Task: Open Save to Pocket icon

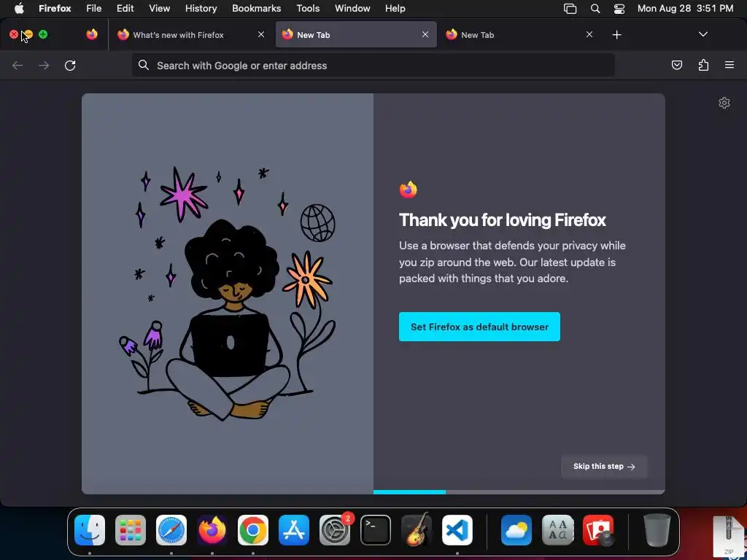Action: pyautogui.click(x=676, y=65)
